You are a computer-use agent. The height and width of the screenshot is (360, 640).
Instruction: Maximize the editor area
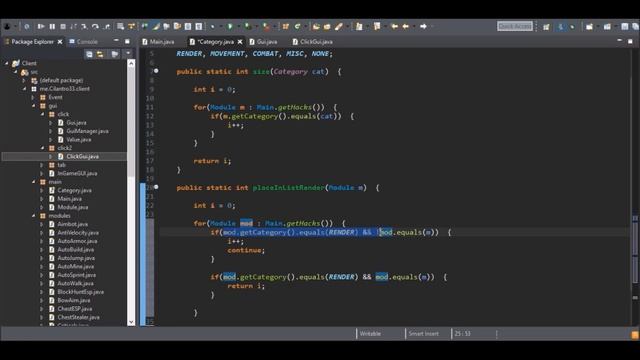point(630,41)
